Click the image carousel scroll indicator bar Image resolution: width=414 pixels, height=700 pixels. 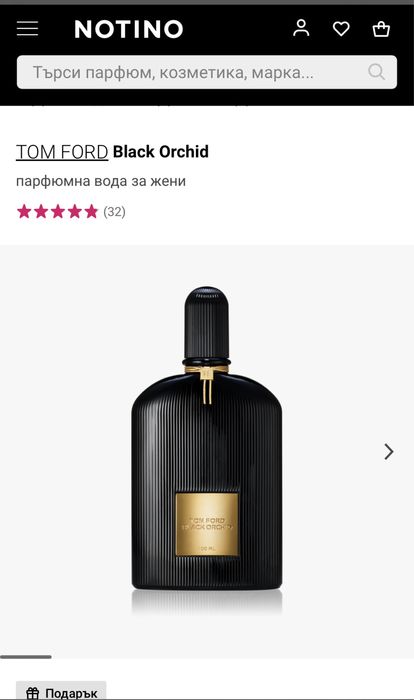26,657
